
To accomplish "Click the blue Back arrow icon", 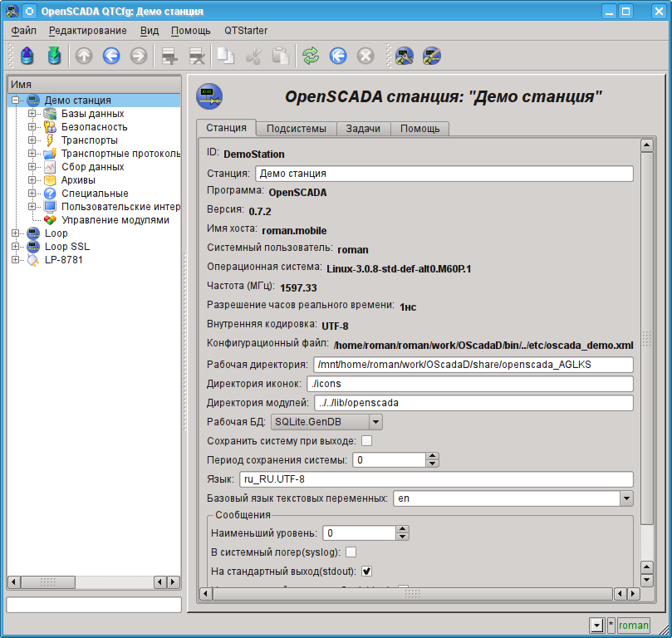I will 111,56.
